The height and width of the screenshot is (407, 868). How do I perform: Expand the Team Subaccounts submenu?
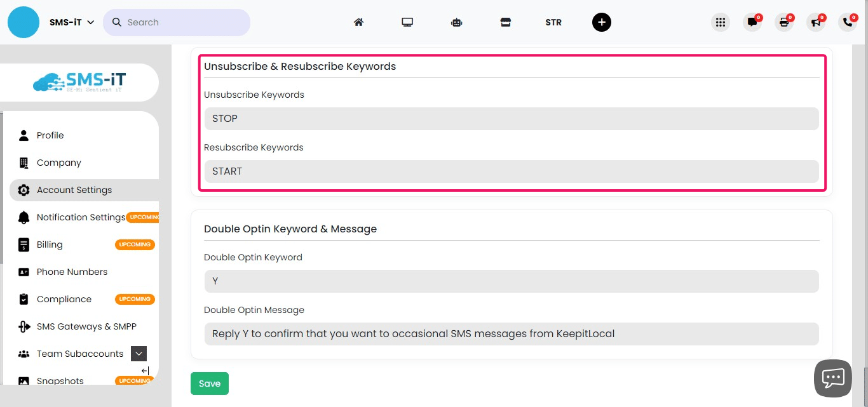(x=139, y=353)
